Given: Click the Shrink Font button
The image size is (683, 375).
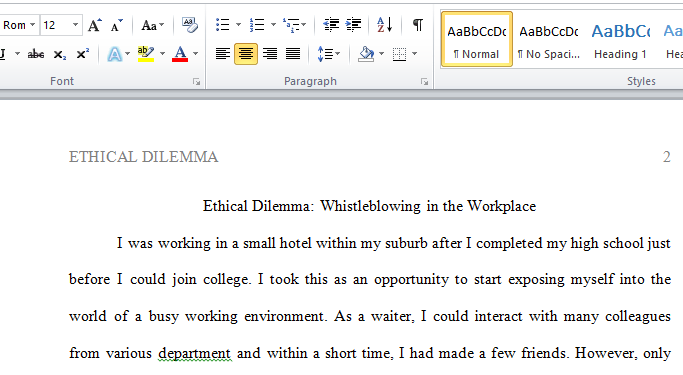Looking at the screenshot, I should click(116, 25).
